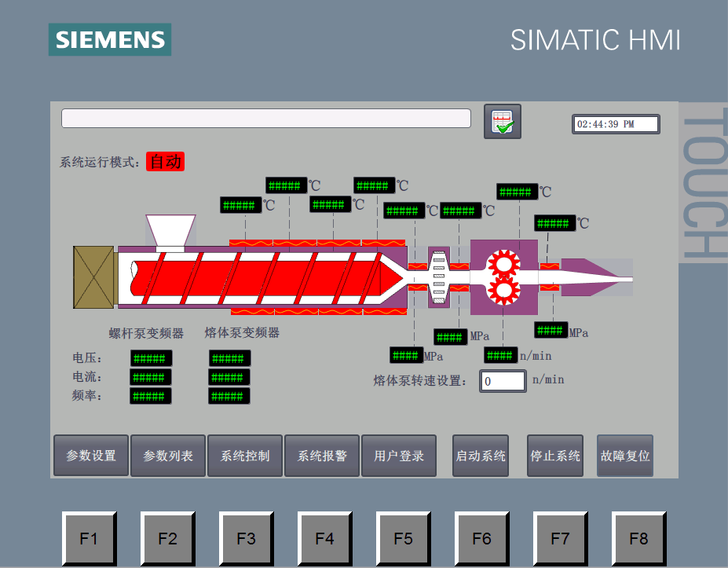
Task: Click the extrusion die nozzle on right
Action: pos(595,277)
